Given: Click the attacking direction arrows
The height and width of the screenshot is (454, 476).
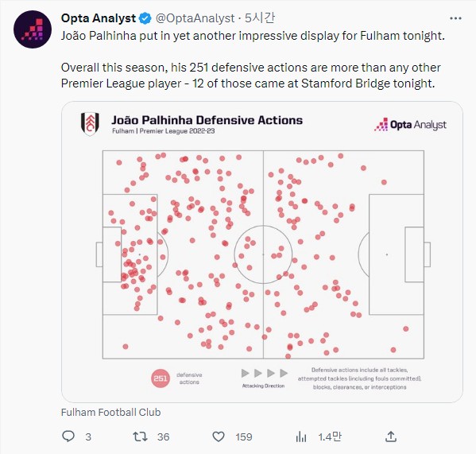Looking at the screenshot, I should 265,373.
